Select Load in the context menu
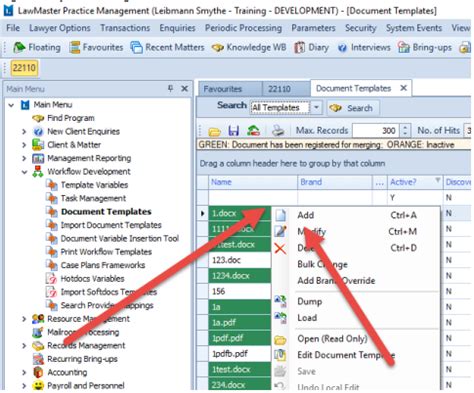 tap(356, 318)
